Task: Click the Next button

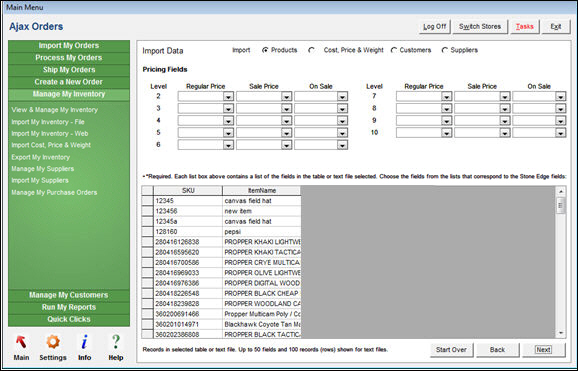Action: click(543, 350)
